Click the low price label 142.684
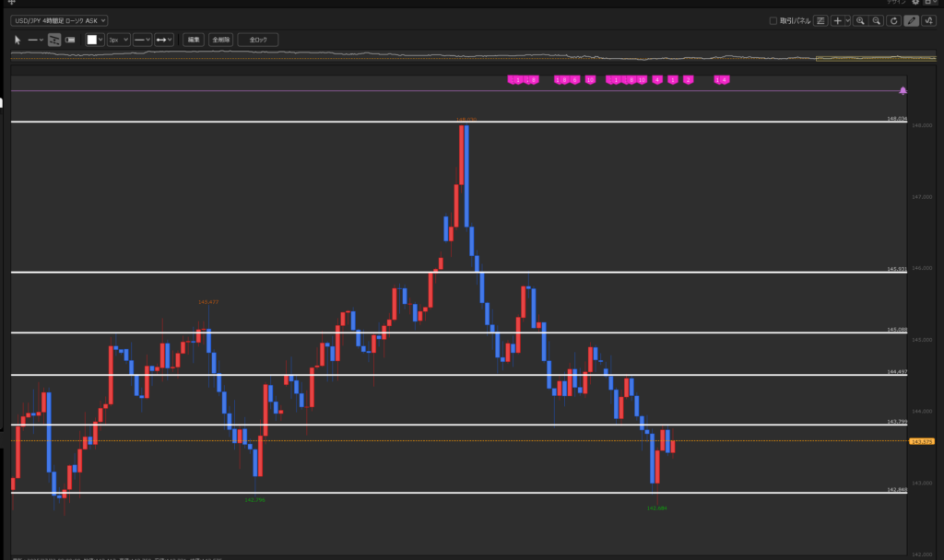 click(656, 508)
